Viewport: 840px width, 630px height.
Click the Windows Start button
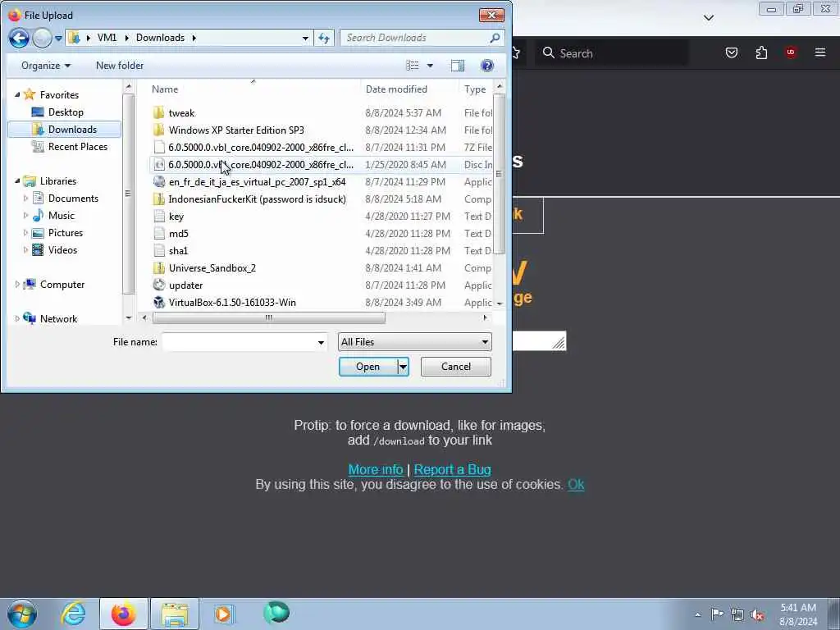pos(22,614)
